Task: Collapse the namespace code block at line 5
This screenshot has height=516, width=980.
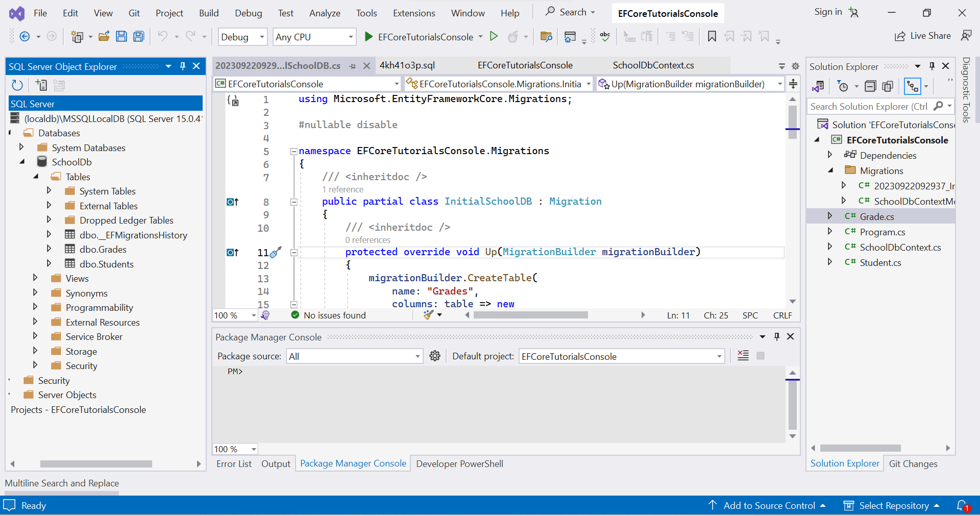Action: pos(294,151)
